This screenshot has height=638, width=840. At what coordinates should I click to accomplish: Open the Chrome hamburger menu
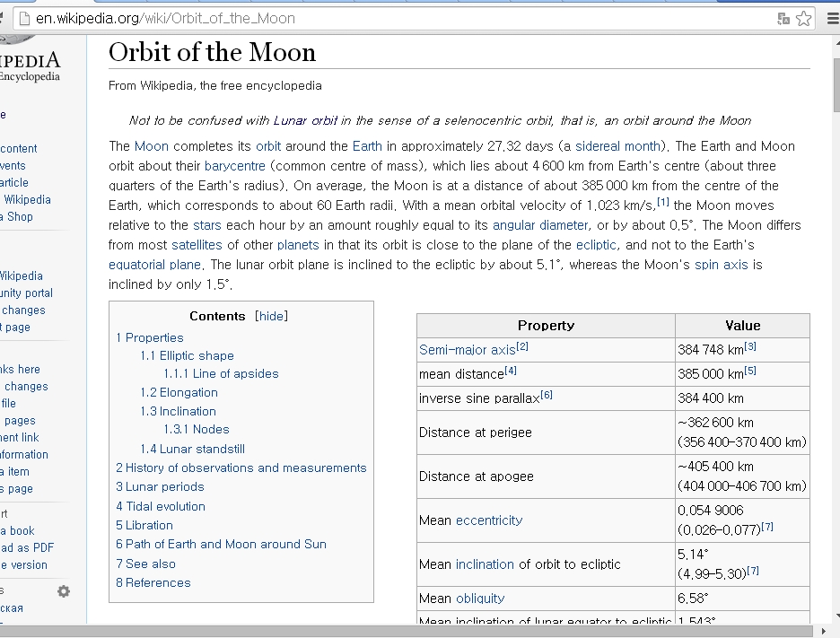[x=831, y=18]
